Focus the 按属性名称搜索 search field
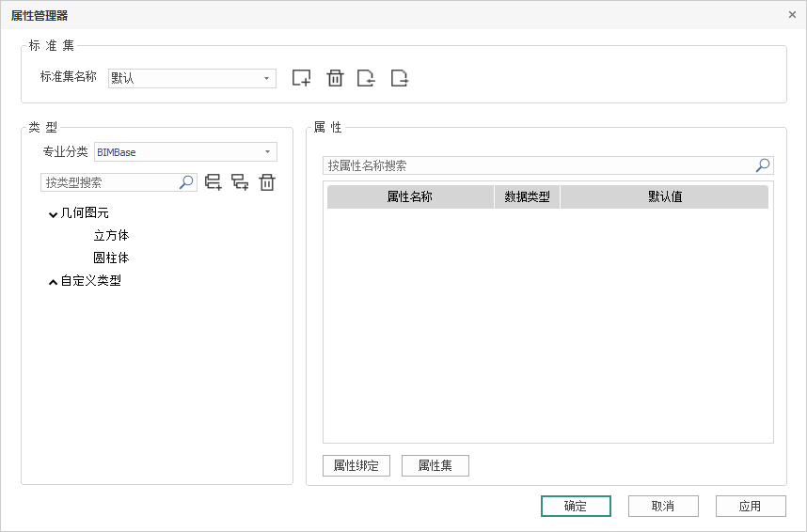 [536, 165]
